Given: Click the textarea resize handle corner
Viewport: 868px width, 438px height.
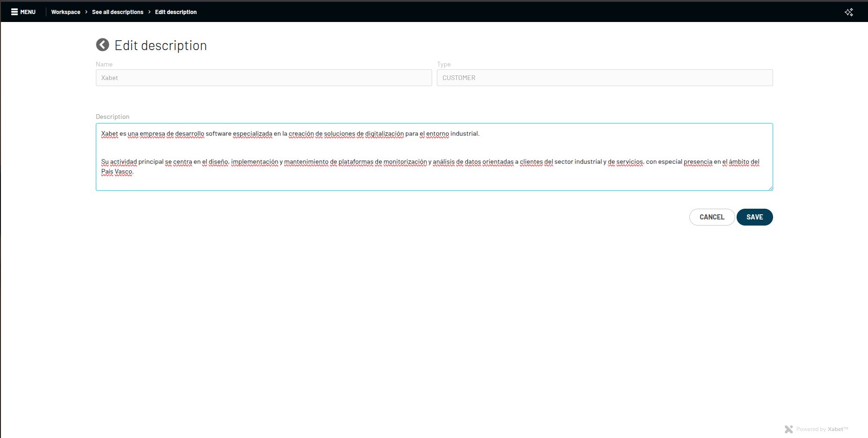Looking at the screenshot, I should [770, 188].
